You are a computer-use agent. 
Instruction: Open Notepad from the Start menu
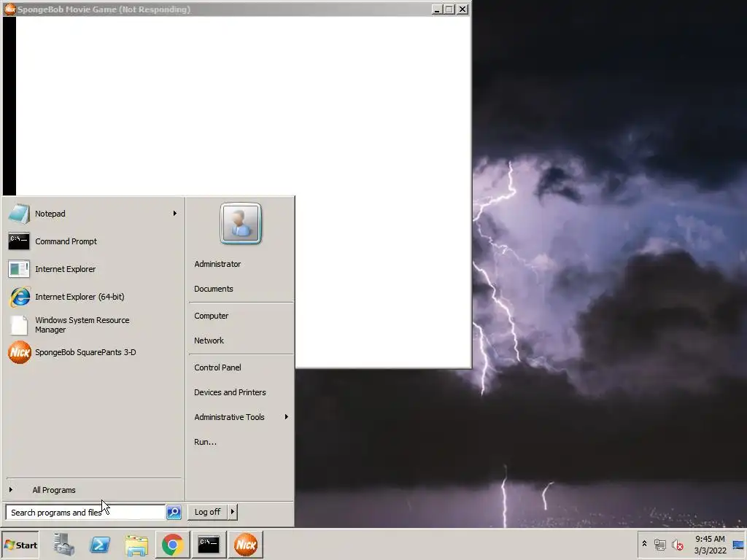point(93,214)
